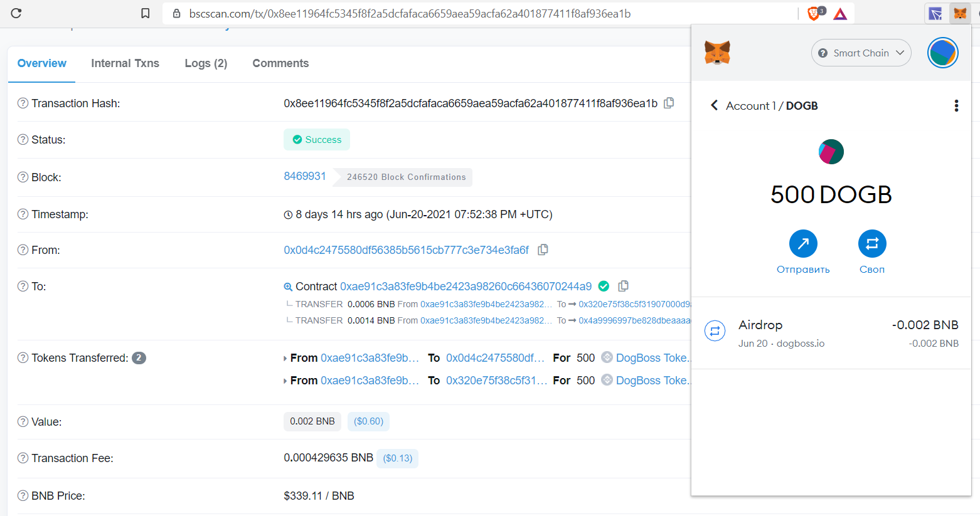
Task: Click the blue Swap button in MetaMask
Action: point(872,243)
